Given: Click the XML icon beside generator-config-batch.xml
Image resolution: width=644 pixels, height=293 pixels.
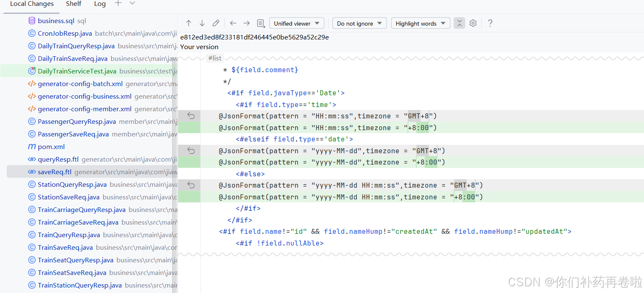Looking at the screenshot, I should tap(32, 84).
